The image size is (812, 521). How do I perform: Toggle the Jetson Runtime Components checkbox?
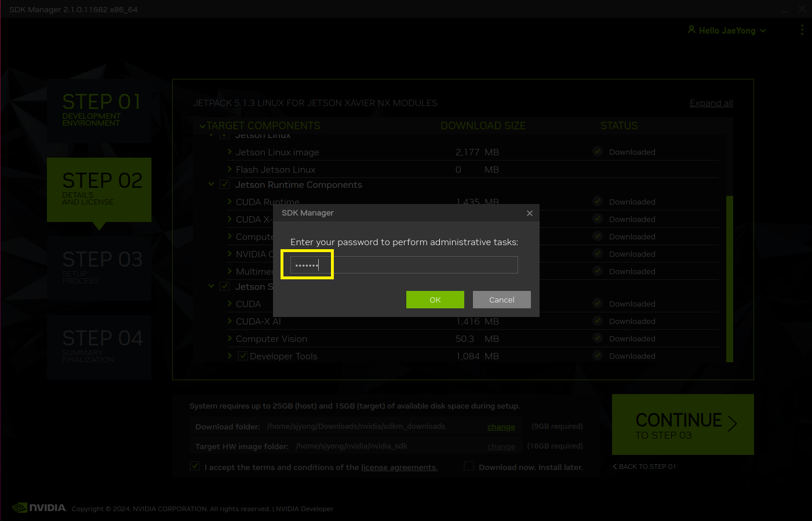pyautogui.click(x=224, y=184)
